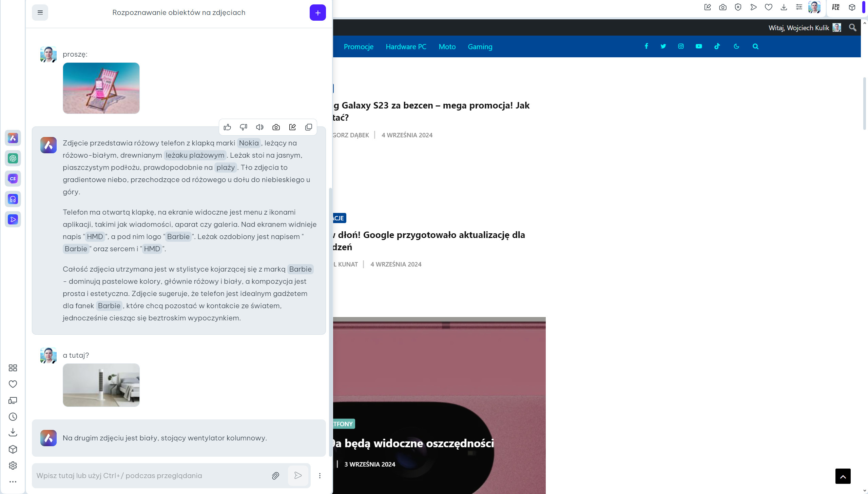Open the ad blocker shield icon
The image size is (868, 494).
click(x=738, y=7)
